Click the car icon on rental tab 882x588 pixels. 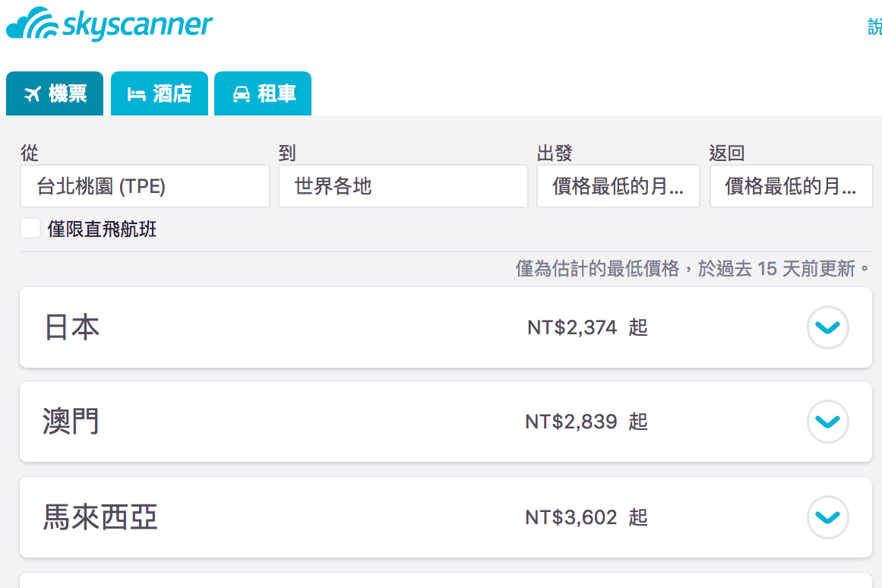pos(242,94)
